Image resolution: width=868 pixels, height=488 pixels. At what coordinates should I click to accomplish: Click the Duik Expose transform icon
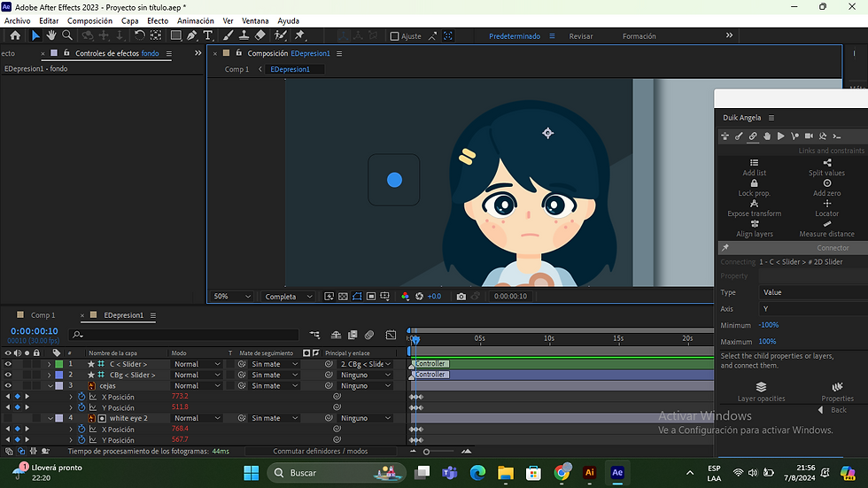coord(754,204)
